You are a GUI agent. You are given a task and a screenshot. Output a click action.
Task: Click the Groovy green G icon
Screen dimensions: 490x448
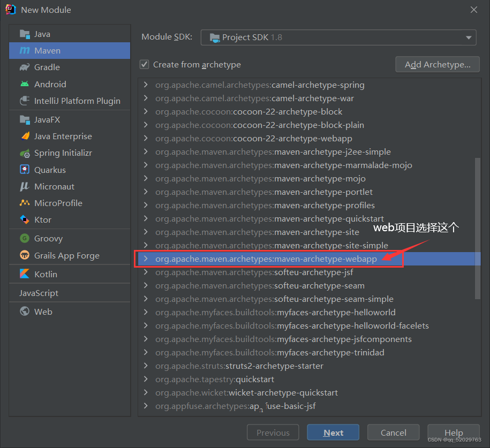25,238
